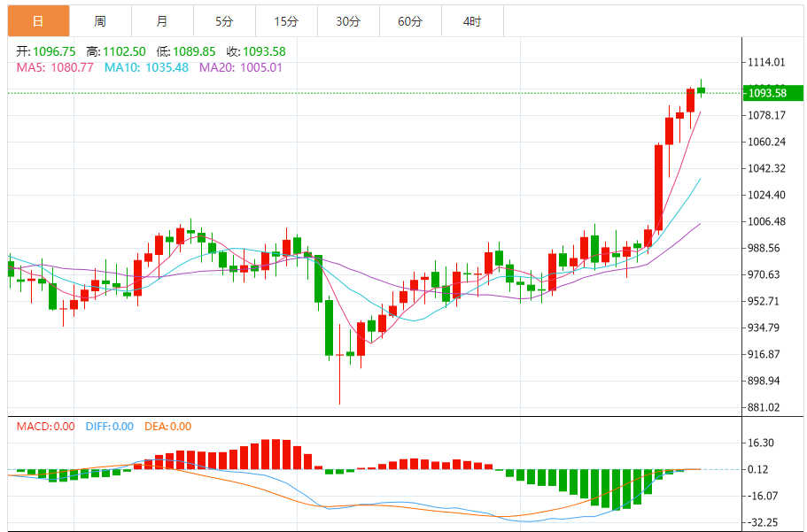Image resolution: width=807 pixels, height=532 pixels.
Task: Click the 16.30 MACD axis label
Action: click(761, 443)
